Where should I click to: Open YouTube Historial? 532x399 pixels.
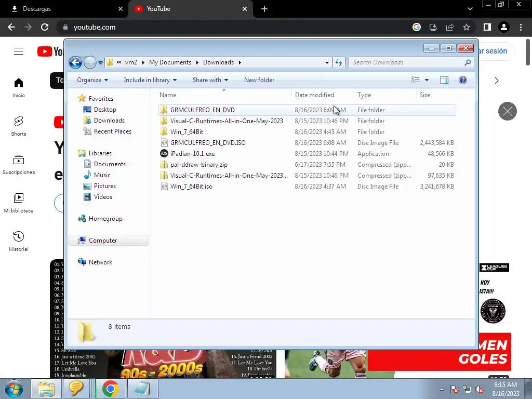[19, 241]
